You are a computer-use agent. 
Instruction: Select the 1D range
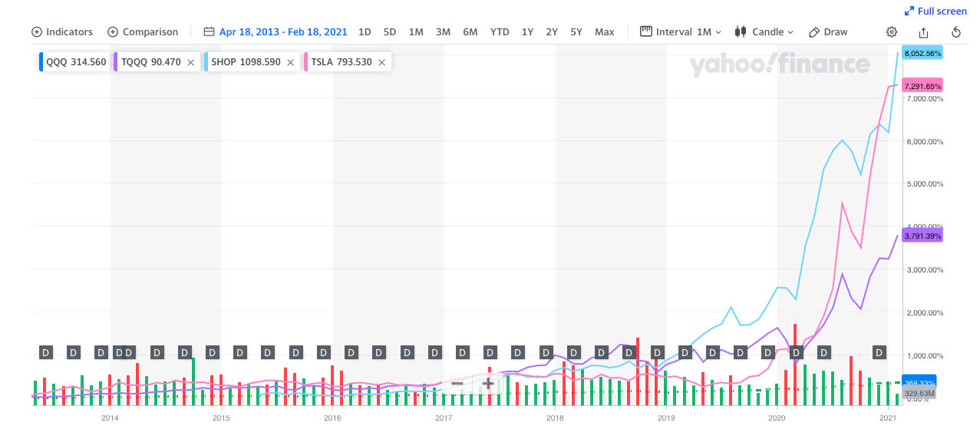click(x=365, y=31)
